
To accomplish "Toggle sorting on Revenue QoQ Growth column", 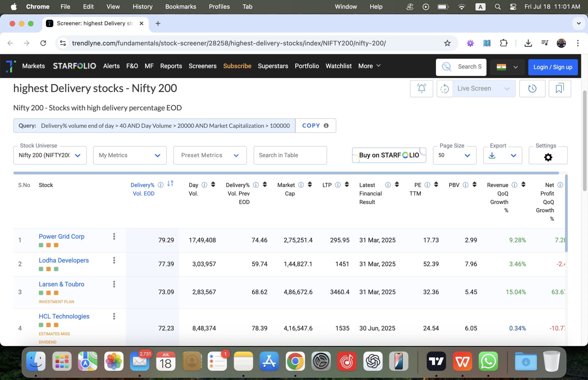I will [523, 185].
